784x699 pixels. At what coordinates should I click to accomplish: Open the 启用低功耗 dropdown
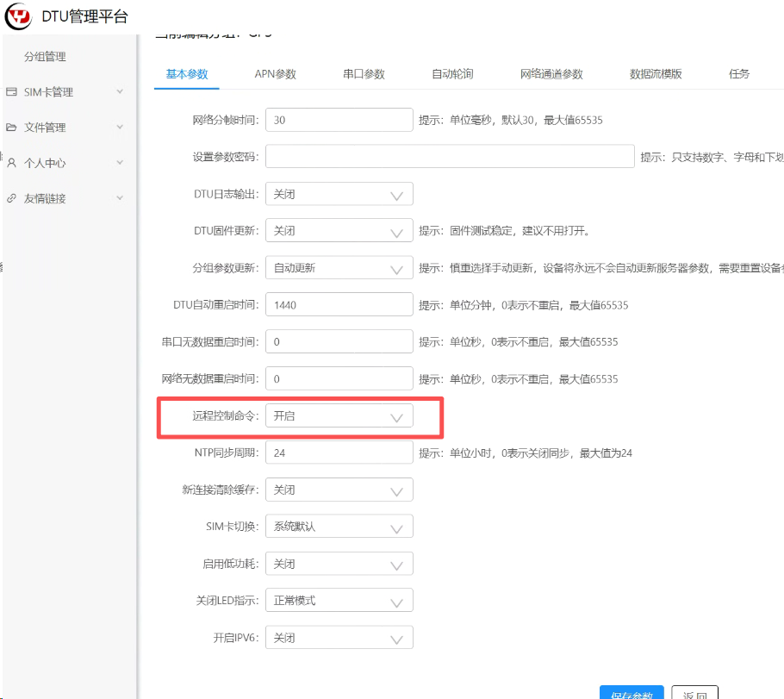339,564
